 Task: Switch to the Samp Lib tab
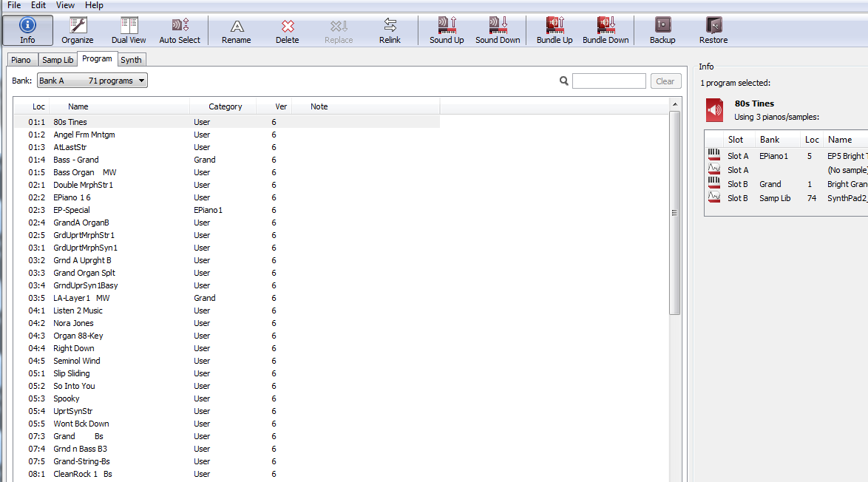tap(58, 60)
